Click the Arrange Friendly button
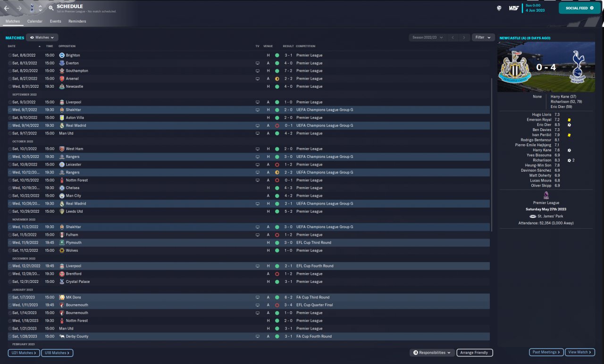The width and height of the screenshot is (604, 364). click(475, 353)
